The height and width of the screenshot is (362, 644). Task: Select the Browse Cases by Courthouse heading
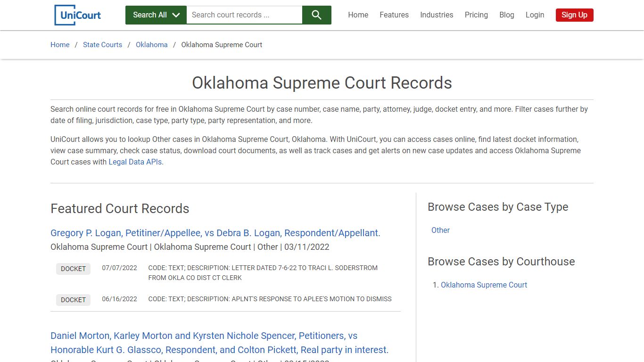coord(501,262)
